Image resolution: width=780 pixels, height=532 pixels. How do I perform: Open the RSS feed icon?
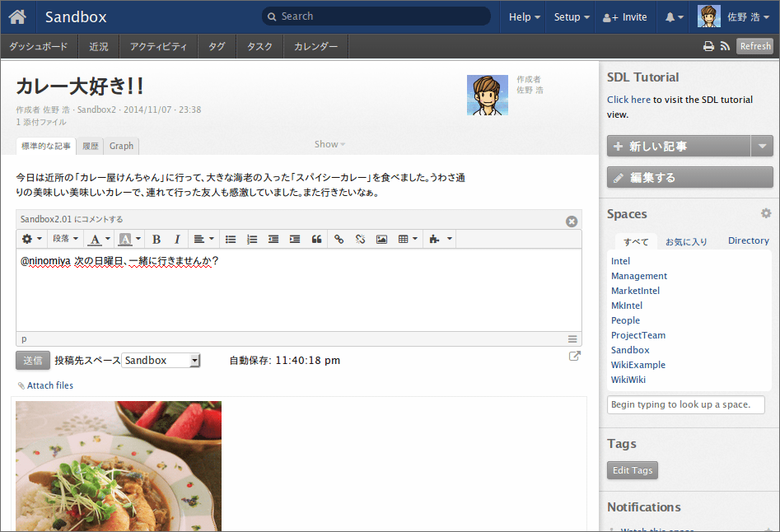(x=725, y=46)
